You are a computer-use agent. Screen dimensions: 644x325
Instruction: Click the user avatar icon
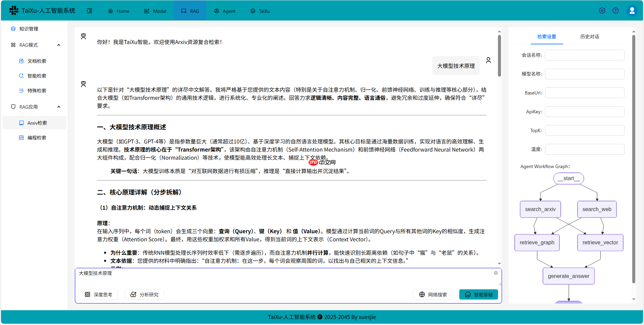tap(632, 10)
